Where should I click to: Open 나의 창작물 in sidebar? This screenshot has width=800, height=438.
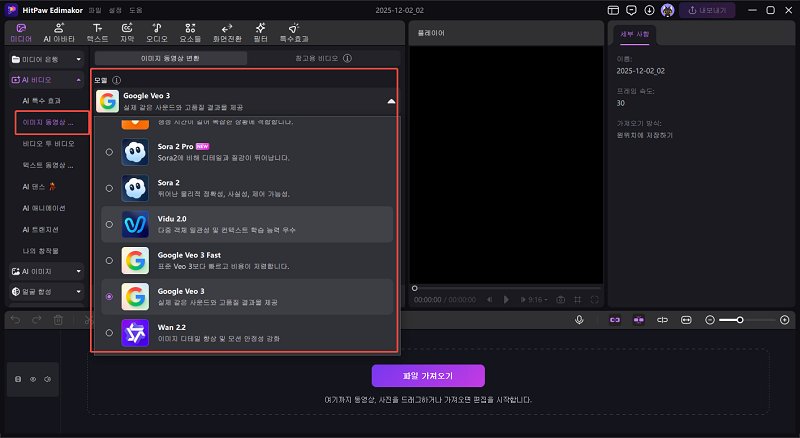(x=40, y=251)
